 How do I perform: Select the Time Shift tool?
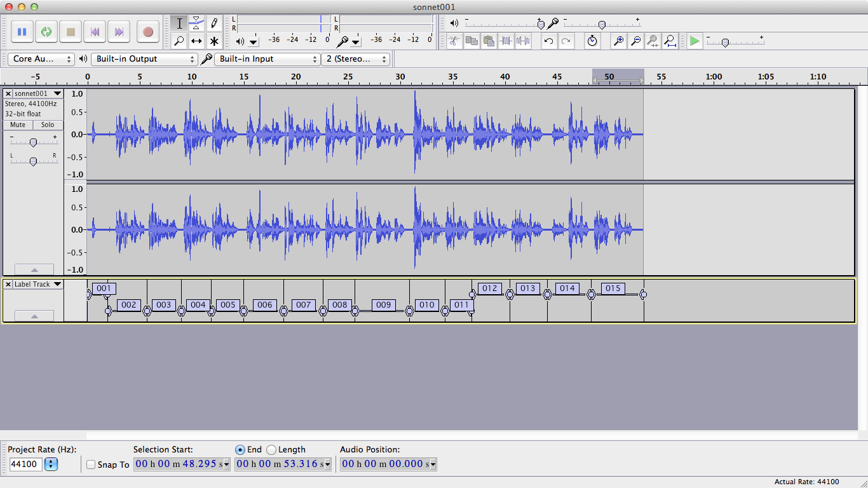pos(196,41)
